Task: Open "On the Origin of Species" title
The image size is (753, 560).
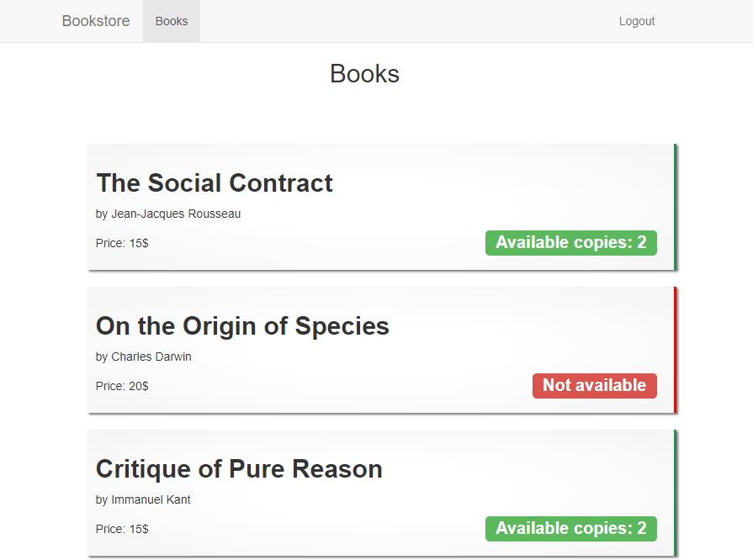Action: click(242, 325)
